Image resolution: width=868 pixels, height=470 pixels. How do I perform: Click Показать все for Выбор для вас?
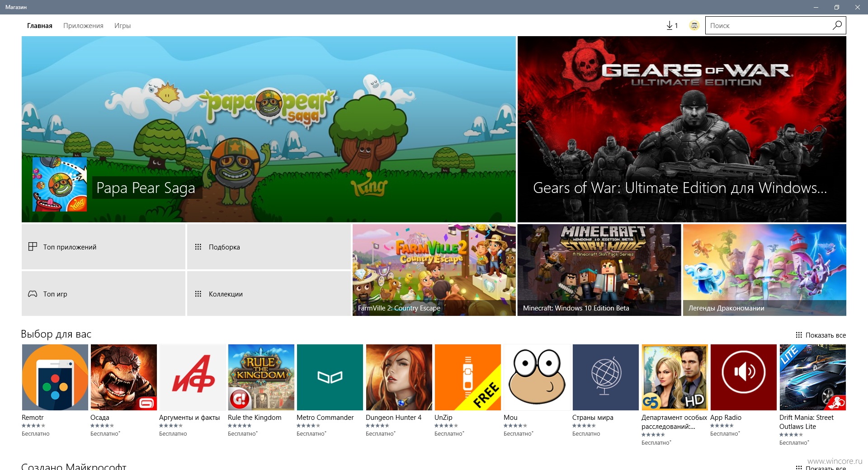tap(821, 335)
